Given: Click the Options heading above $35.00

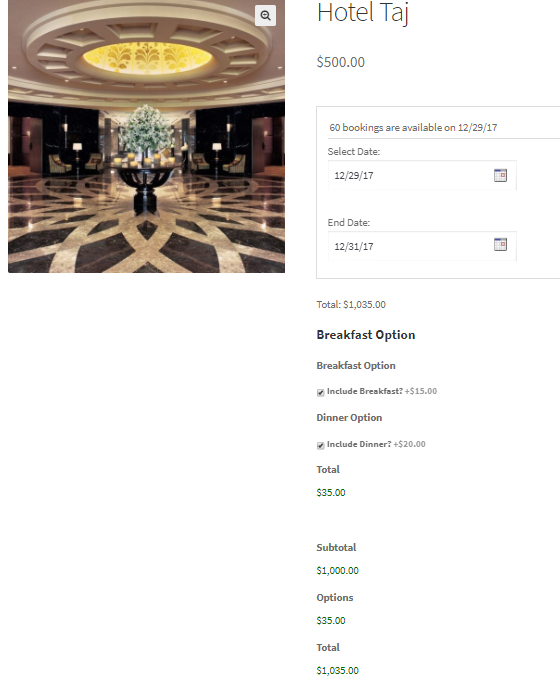Looking at the screenshot, I should pos(335,598).
